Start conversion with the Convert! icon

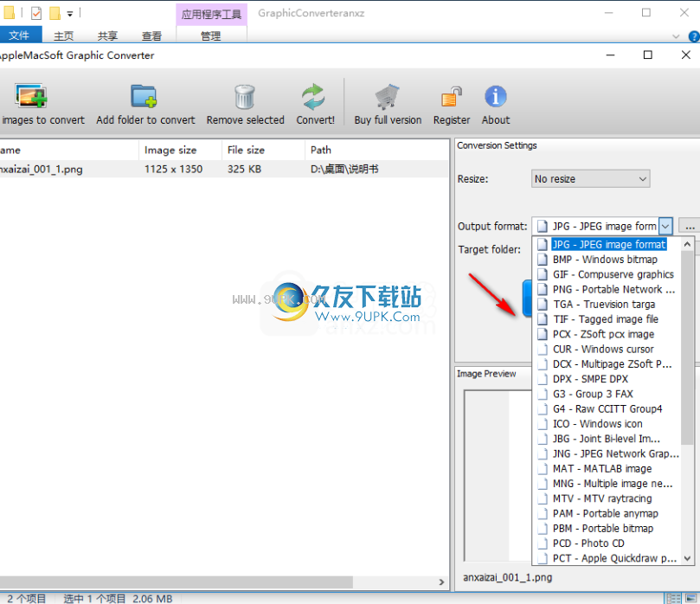[x=313, y=96]
